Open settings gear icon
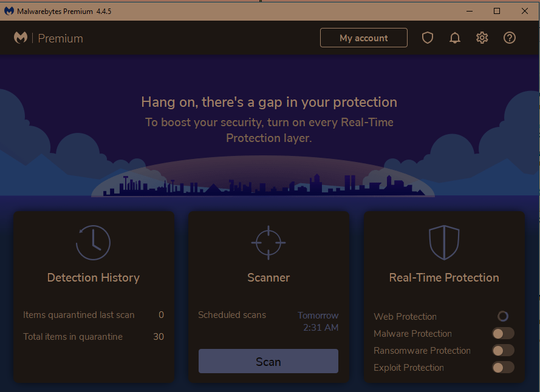Viewport: 540px width, 392px height. pos(482,38)
